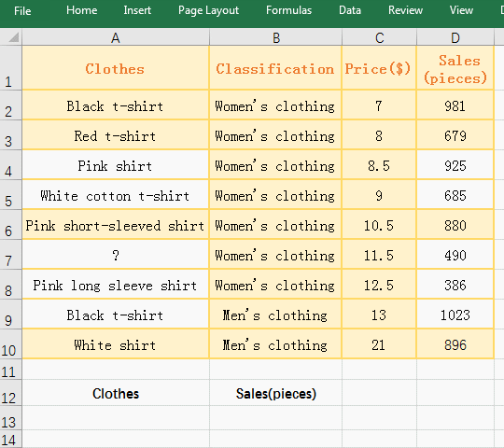Select column B header
This screenshot has width=504, height=448.
coord(275,38)
